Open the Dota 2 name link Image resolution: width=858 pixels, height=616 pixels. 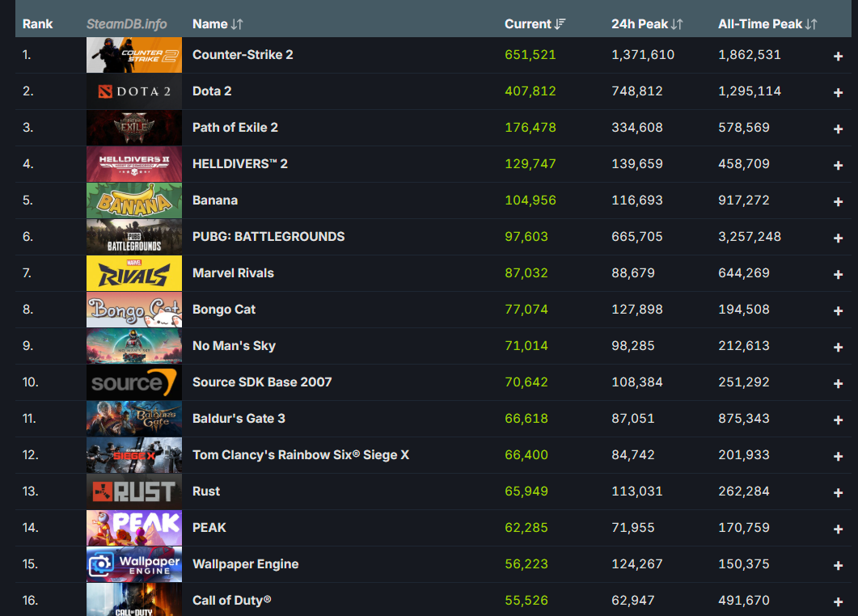pos(212,91)
